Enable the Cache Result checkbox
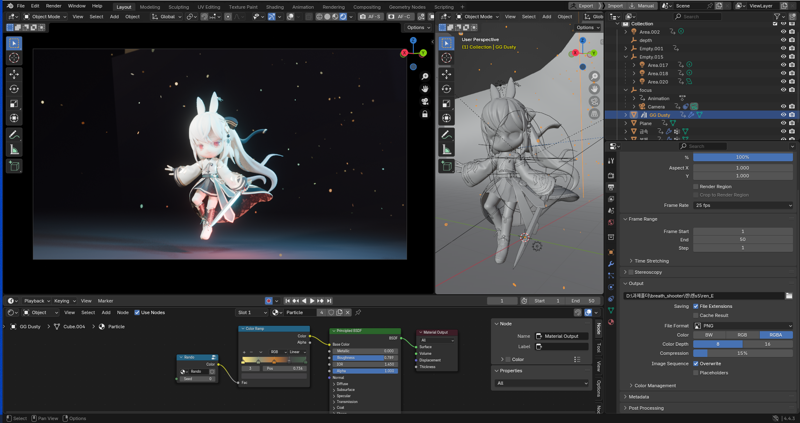Screen dimensions: 800x423 tap(696, 315)
